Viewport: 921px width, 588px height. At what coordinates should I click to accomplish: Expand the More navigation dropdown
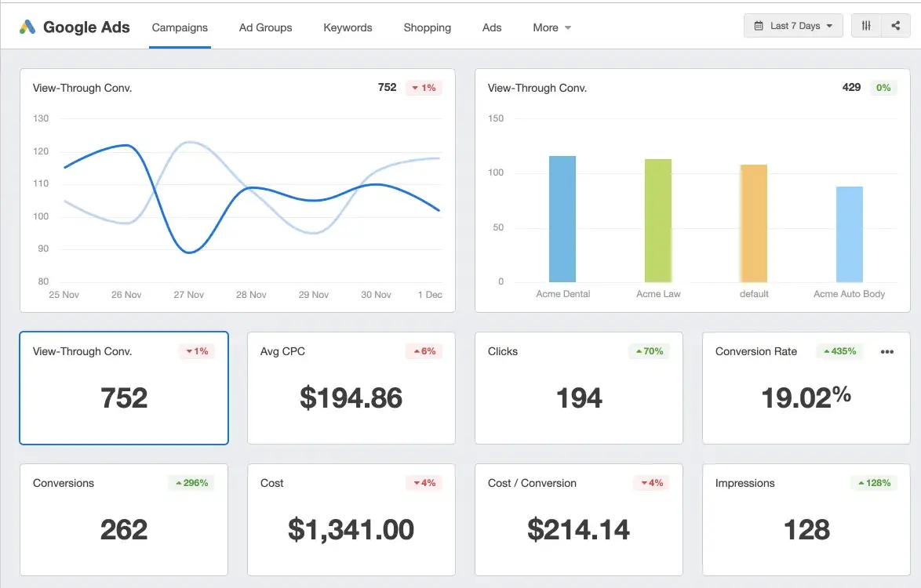(552, 27)
